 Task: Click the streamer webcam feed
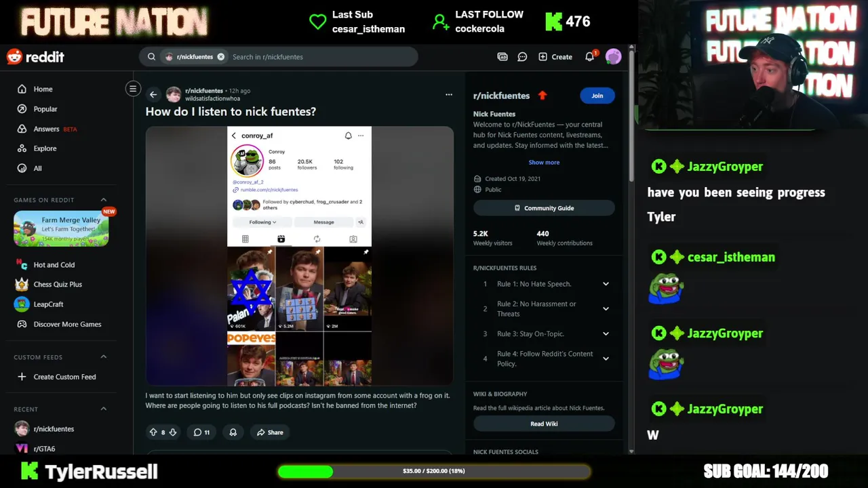pos(751,65)
